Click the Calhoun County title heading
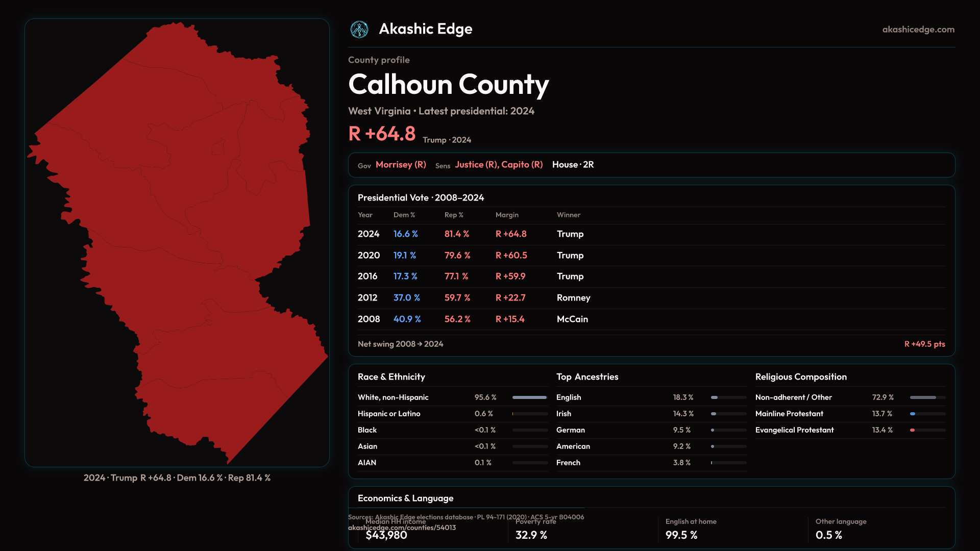The width and height of the screenshot is (980, 551). click(448, 85)
